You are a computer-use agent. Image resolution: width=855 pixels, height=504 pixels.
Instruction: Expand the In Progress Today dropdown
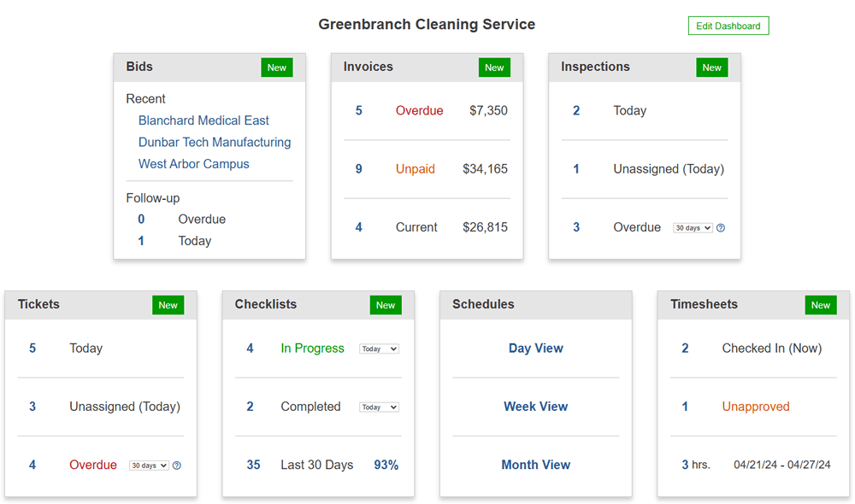pyautogui.click(x=379, y=349)
